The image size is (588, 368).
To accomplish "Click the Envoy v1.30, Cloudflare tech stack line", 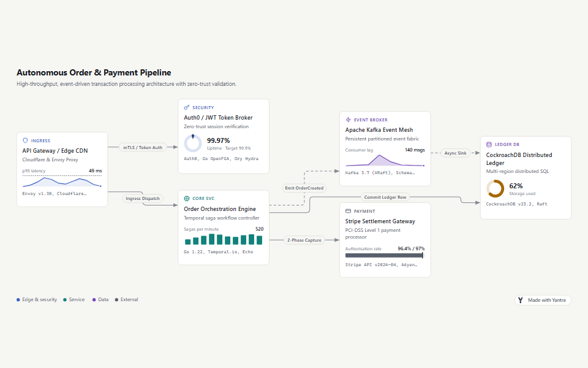I will (55, 194).
